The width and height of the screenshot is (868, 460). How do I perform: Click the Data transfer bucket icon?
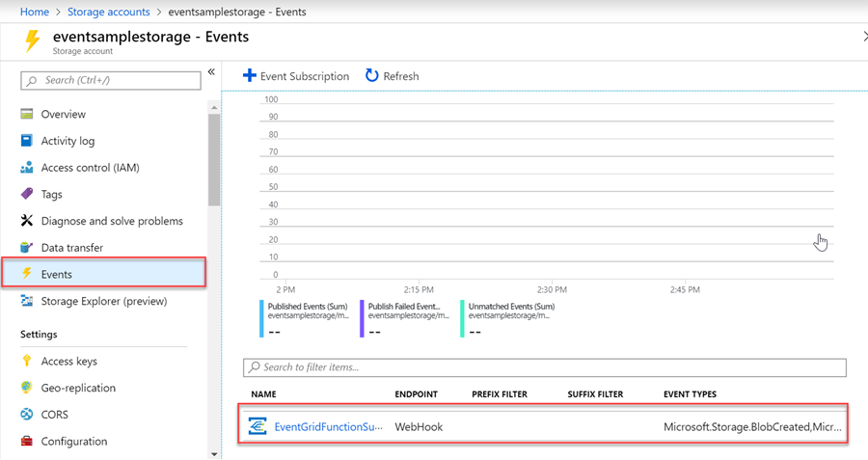point(27,247)
